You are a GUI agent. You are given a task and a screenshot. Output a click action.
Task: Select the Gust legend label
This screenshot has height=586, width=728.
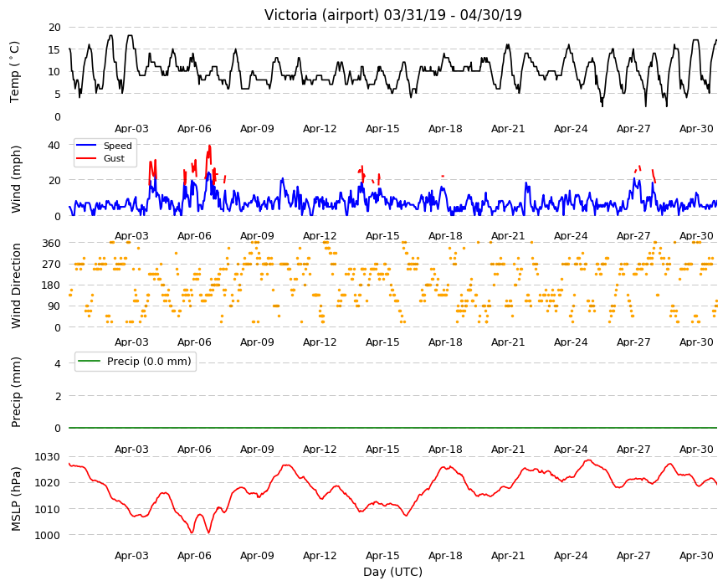(114, 158)
